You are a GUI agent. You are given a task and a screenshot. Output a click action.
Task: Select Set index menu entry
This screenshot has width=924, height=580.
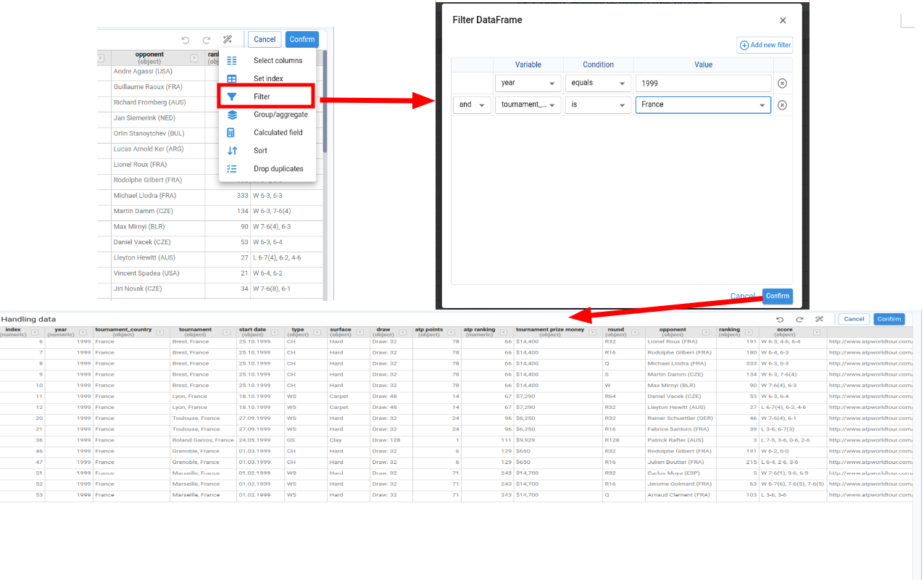click(268, 79)
